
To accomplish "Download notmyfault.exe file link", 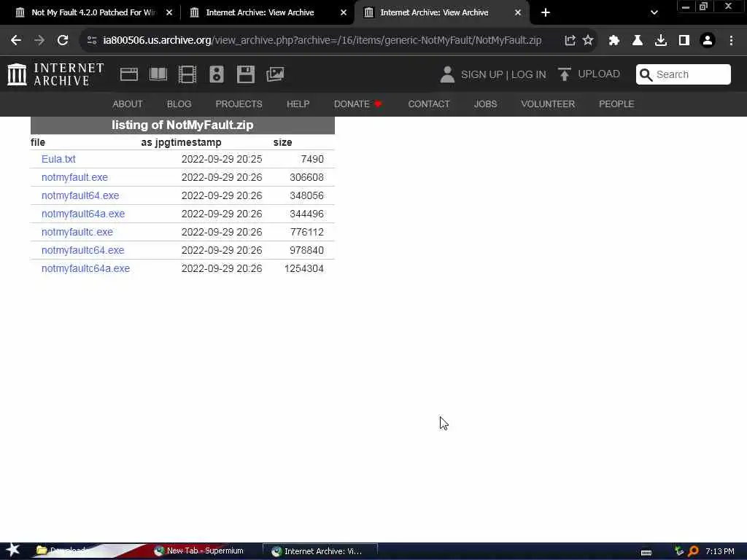I will pos(74,177).
